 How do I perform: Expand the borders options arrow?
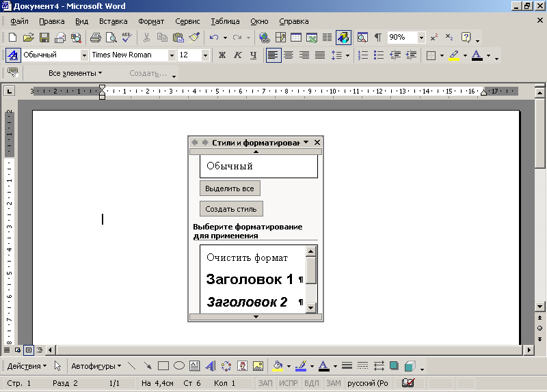(x=442, y=55)
